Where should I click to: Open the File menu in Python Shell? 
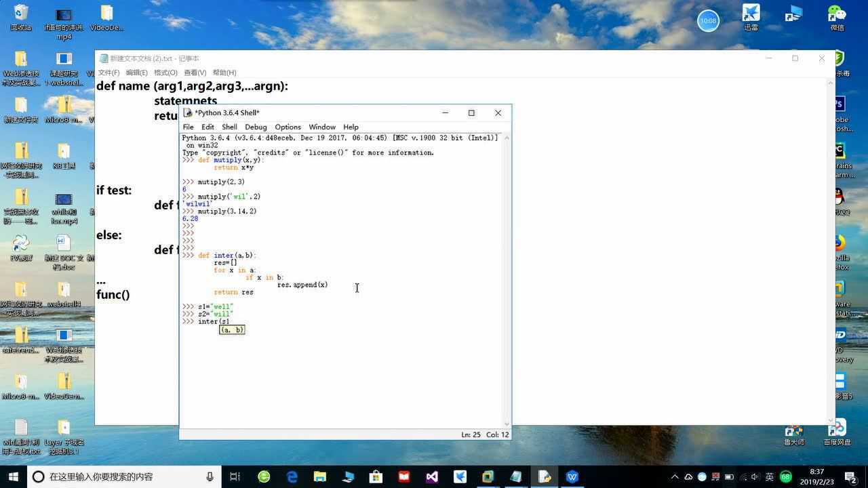pyautogui.click(x=188, y=127)
